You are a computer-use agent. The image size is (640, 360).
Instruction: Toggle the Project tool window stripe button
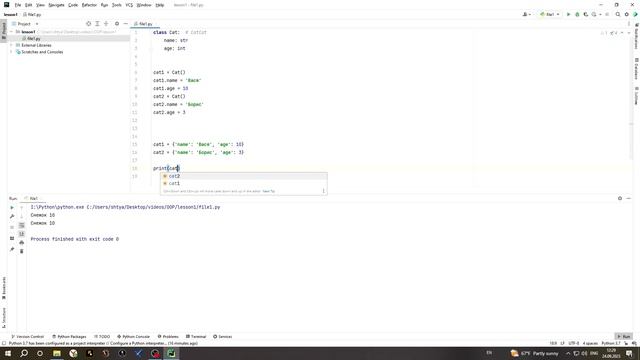tap(4, 30)
